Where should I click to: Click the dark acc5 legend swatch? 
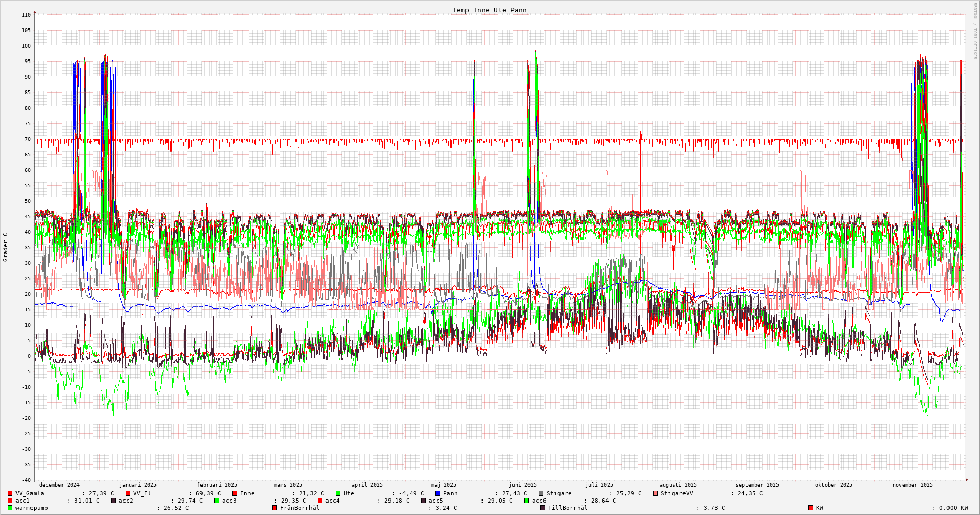pos(424,501)
